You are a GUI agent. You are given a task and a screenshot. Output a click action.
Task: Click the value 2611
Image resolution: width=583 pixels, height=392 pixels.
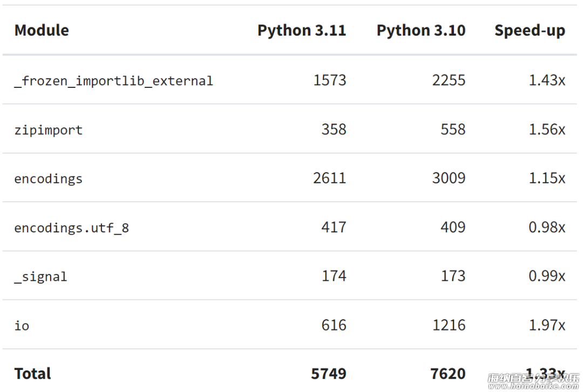329,178
